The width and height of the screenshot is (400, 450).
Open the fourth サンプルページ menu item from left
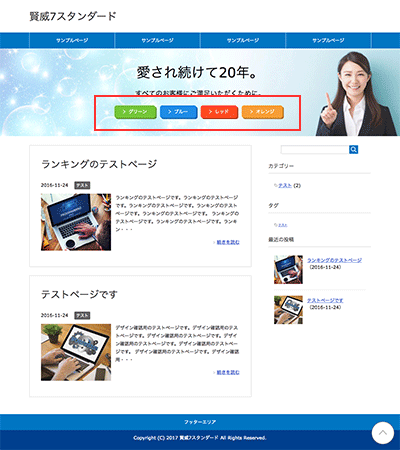(x=328, y=40)
